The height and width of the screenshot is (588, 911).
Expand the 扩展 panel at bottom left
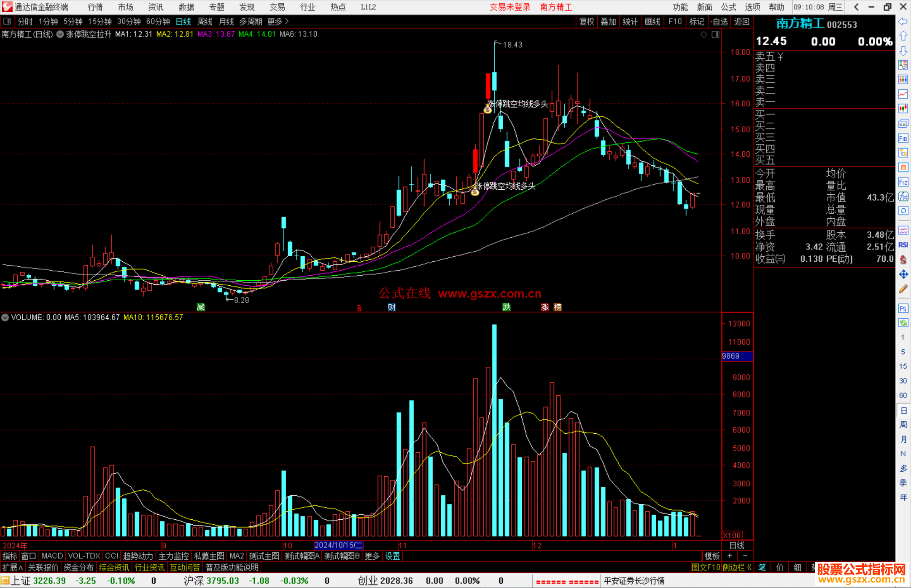pyautogui.click(x=13, y=567)
